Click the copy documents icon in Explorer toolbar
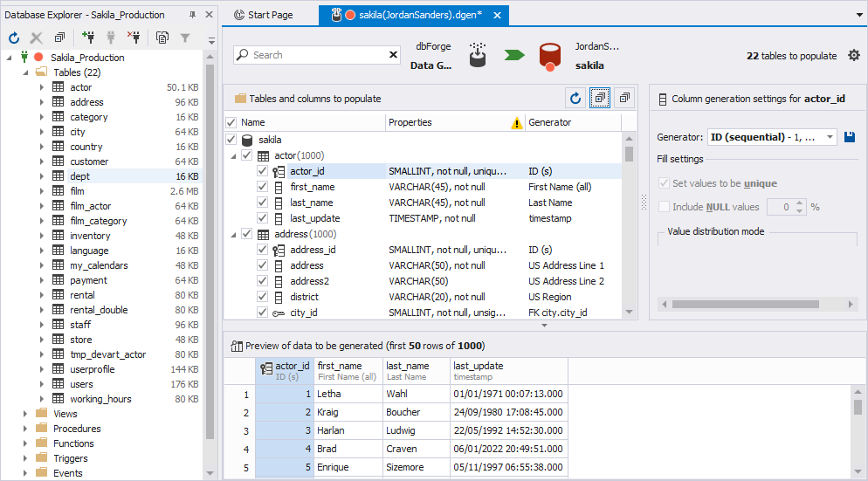 pyautogui.click(x=162, y=38)
